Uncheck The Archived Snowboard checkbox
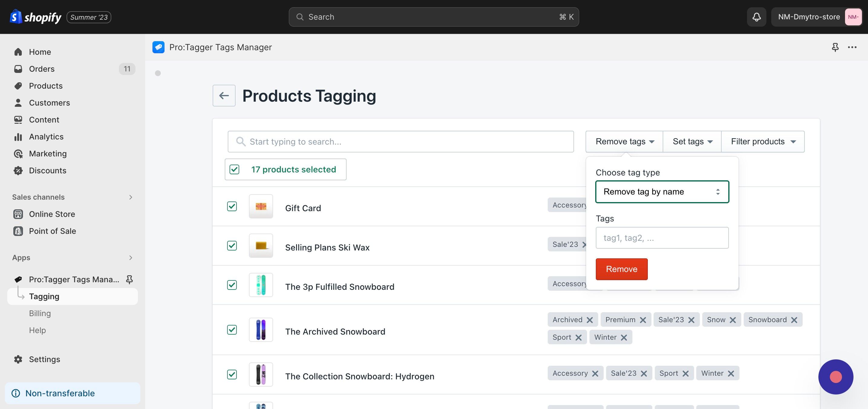This screenshot has width=868, height=409. [x=232, y=330]
